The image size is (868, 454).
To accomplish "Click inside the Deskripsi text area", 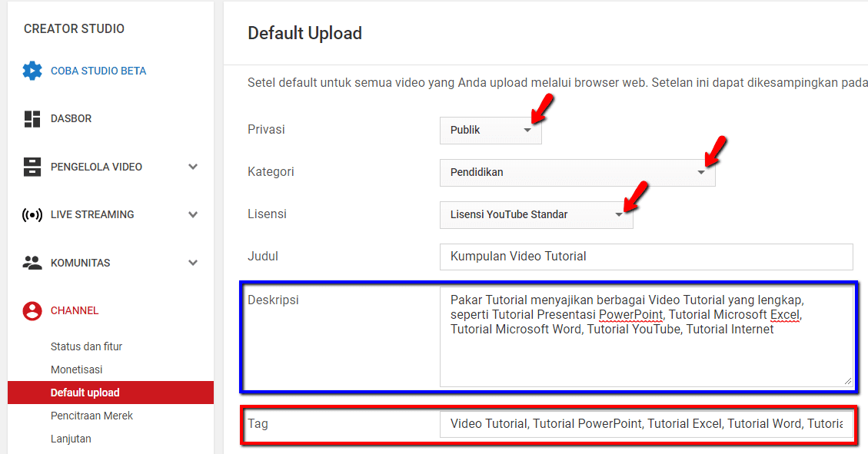I will [646, 336].
